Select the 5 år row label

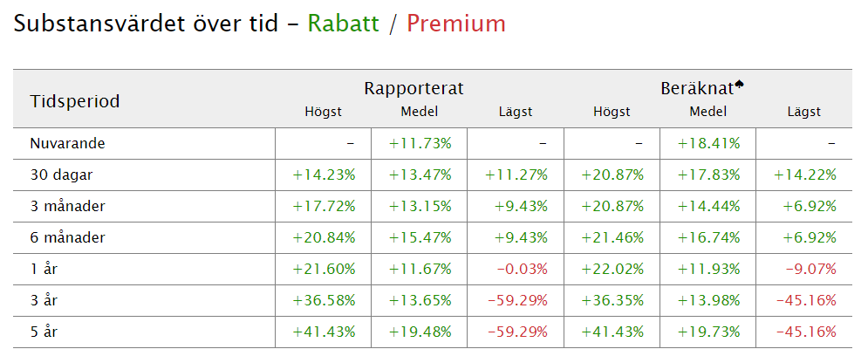(44, 332)
